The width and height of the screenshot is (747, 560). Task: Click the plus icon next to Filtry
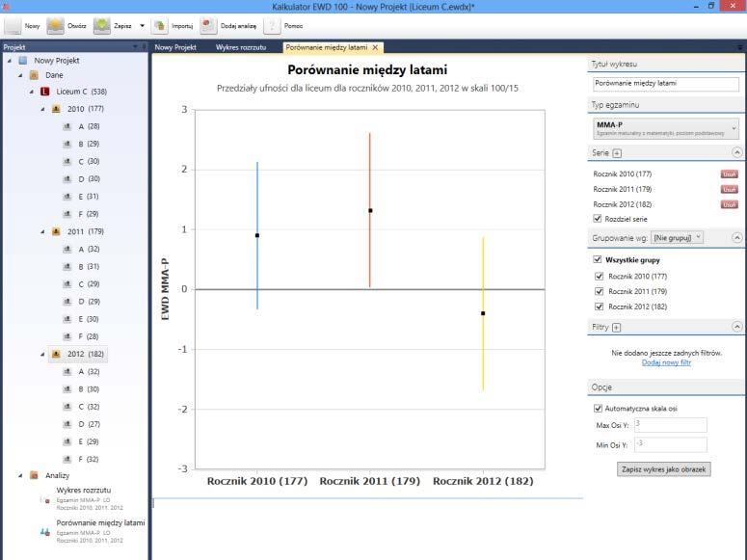617,328
